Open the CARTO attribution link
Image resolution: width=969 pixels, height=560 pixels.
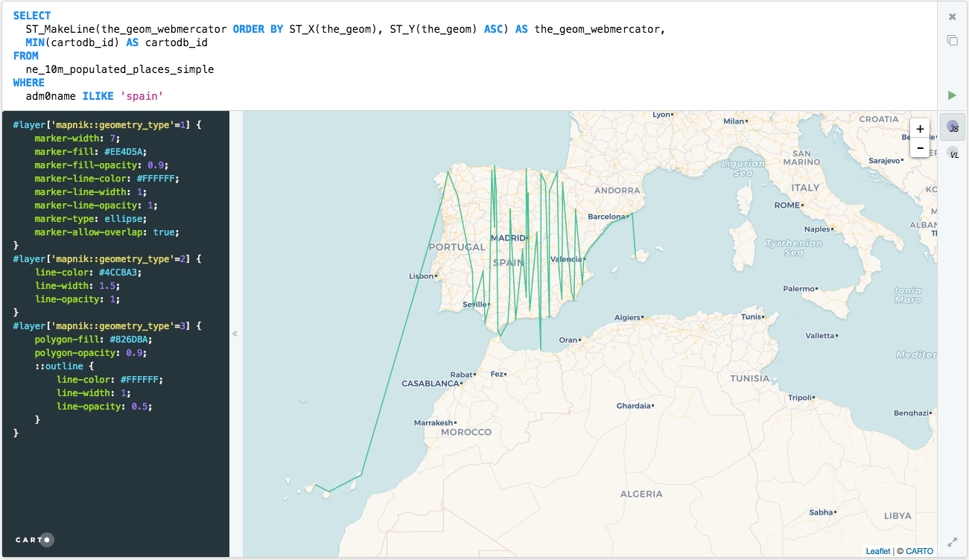tap(920, 551)
